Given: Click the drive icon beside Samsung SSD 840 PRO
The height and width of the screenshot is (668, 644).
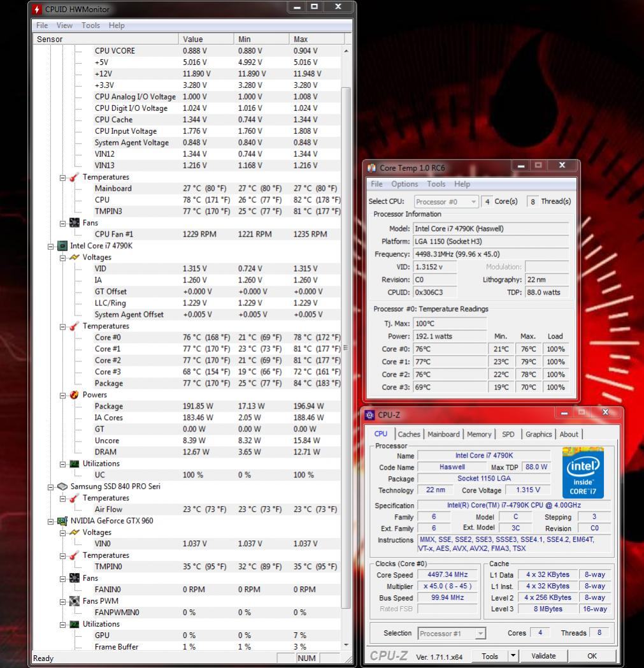Looking at the screenshot, I should [62, 486].
